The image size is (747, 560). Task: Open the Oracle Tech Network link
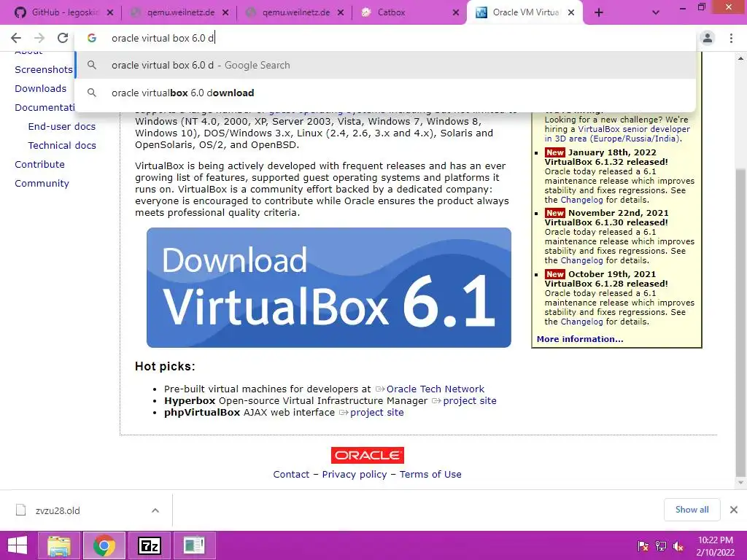[x=435, y=389]
